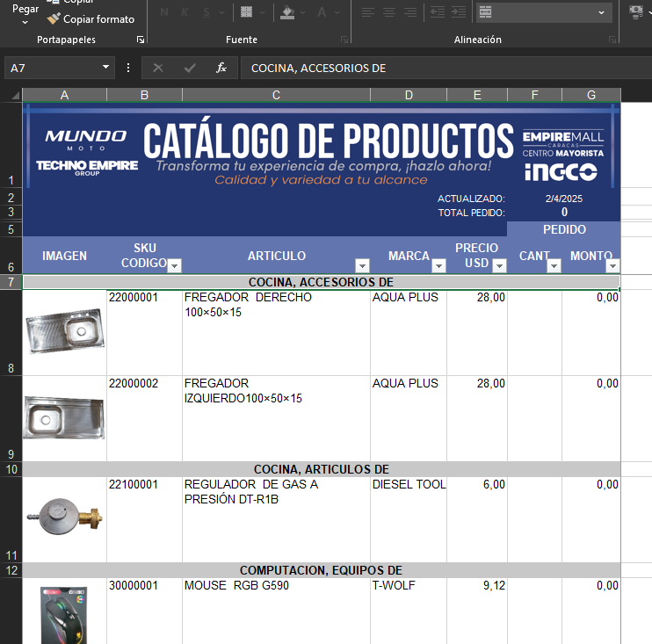Click the cancel X icon in formula bar

coord(158,68)
